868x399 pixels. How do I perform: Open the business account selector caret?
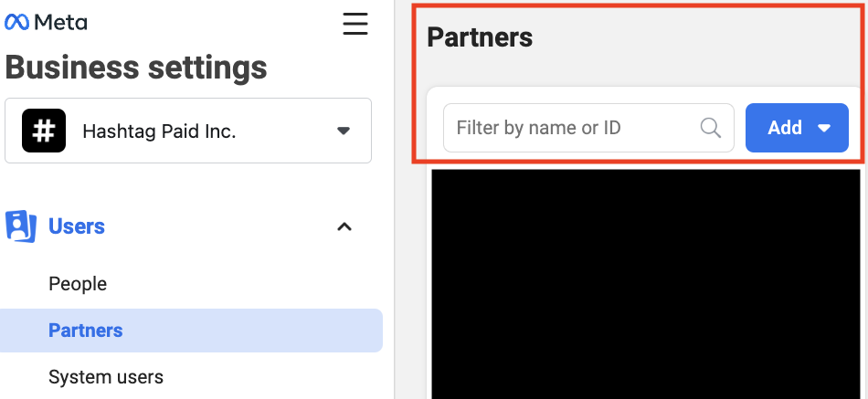click(x=344, y=131)
